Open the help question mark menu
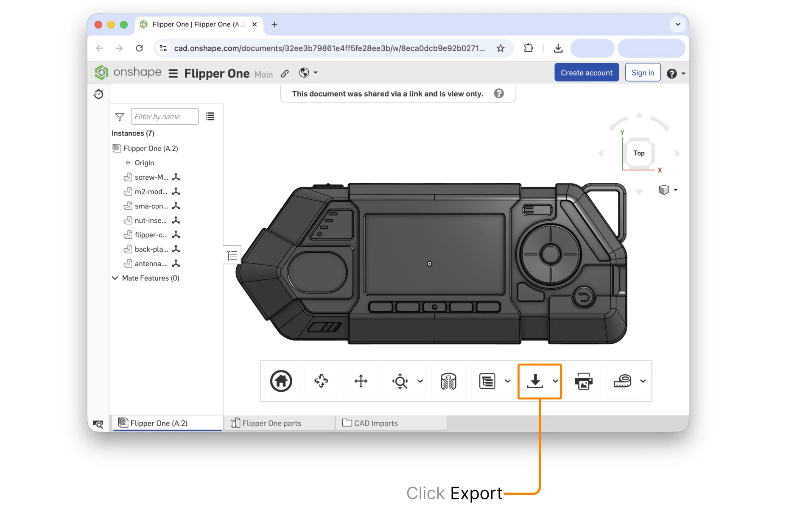 pyautogui.click(x=676, y=73)
